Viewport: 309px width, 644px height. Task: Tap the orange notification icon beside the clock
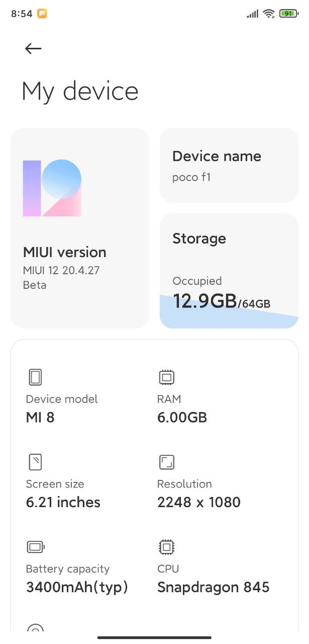(42, 14)
